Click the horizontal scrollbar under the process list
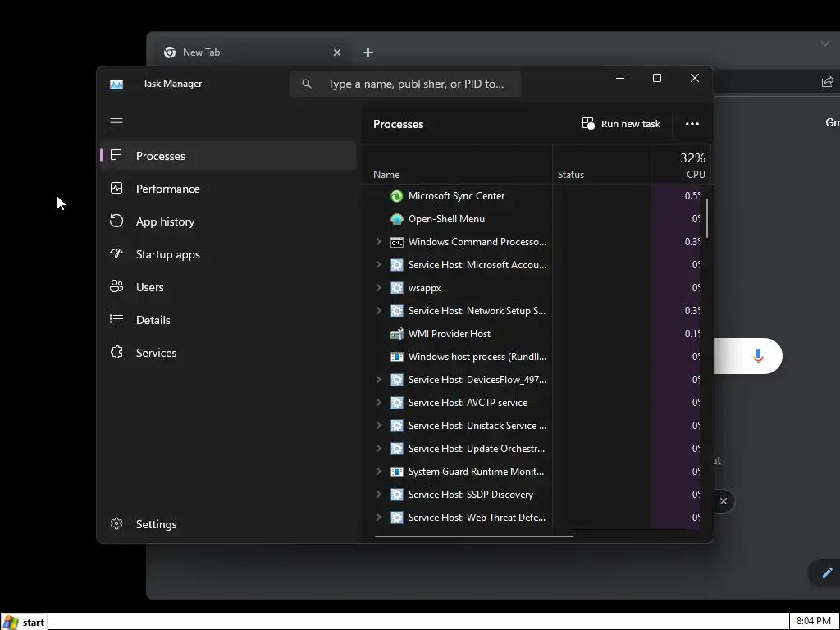 473,536
